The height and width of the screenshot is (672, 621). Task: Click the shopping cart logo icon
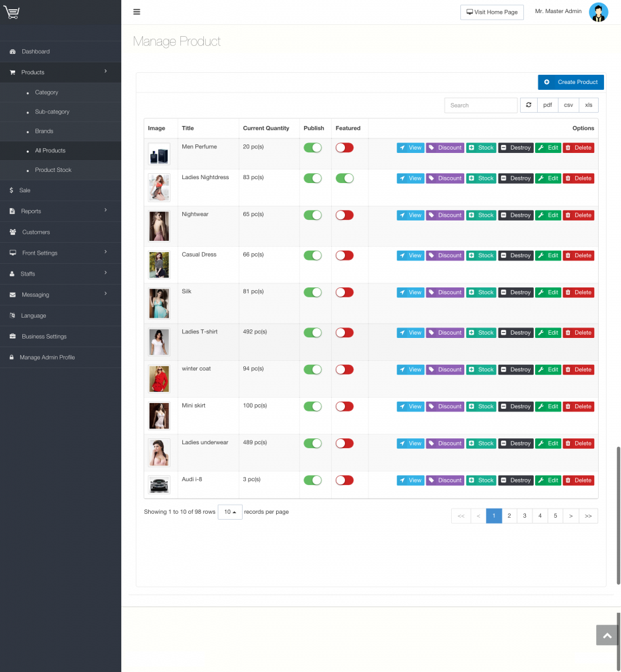point(12,12)
